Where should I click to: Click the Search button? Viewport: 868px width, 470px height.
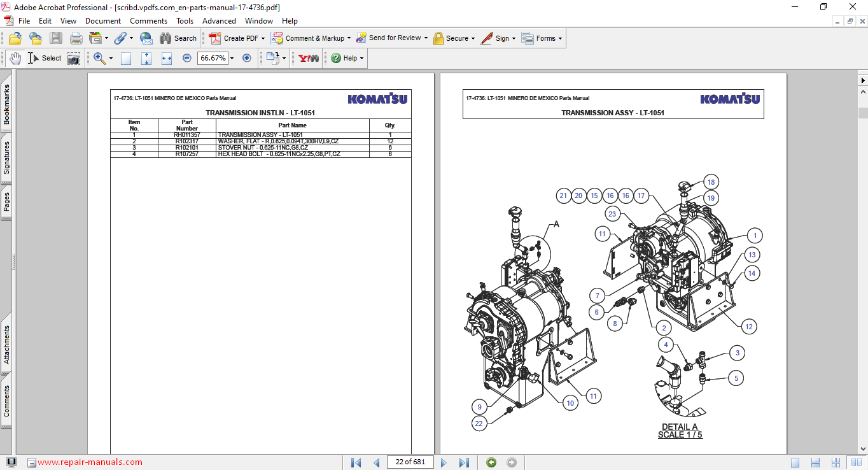[178, 38]
